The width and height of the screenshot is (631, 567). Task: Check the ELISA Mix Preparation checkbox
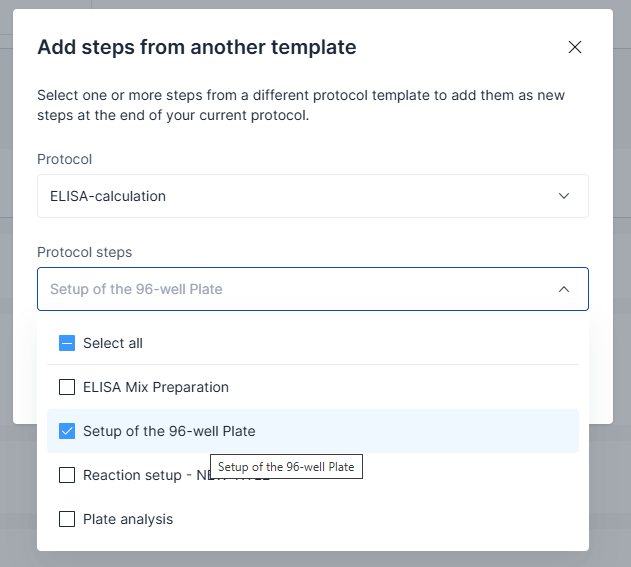(67, 387)
